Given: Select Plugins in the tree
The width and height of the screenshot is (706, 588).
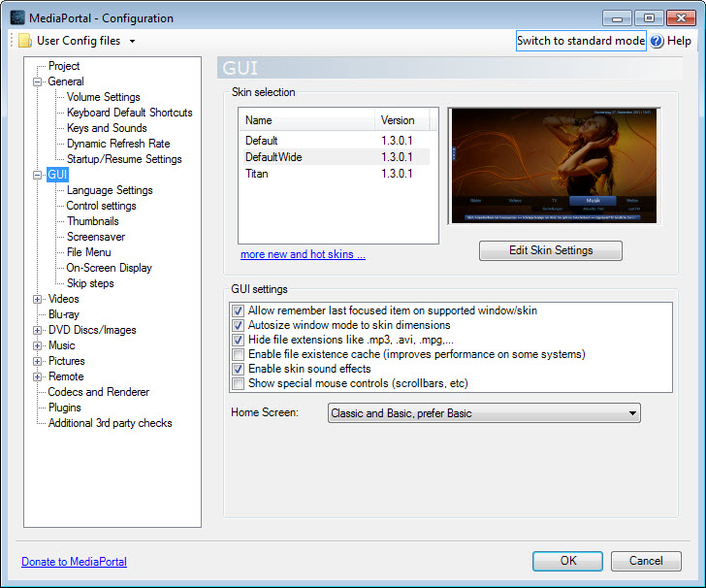Looking at the screenshot, I should 65,408.
